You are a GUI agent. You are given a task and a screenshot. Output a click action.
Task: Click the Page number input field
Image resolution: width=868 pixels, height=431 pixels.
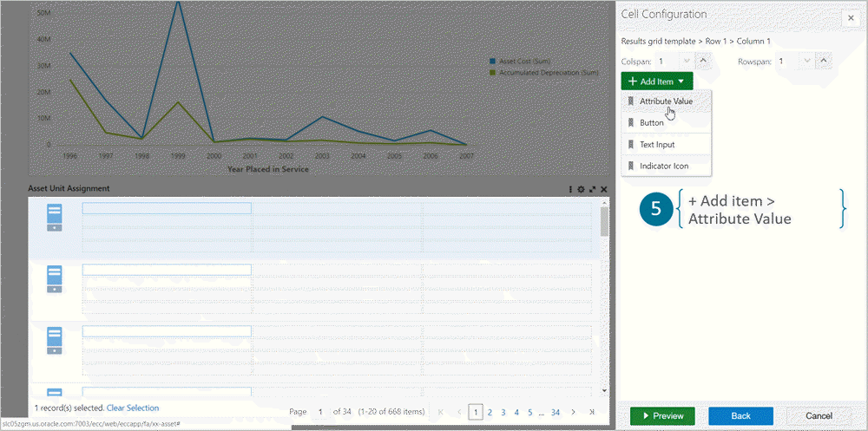click(319, 412)
